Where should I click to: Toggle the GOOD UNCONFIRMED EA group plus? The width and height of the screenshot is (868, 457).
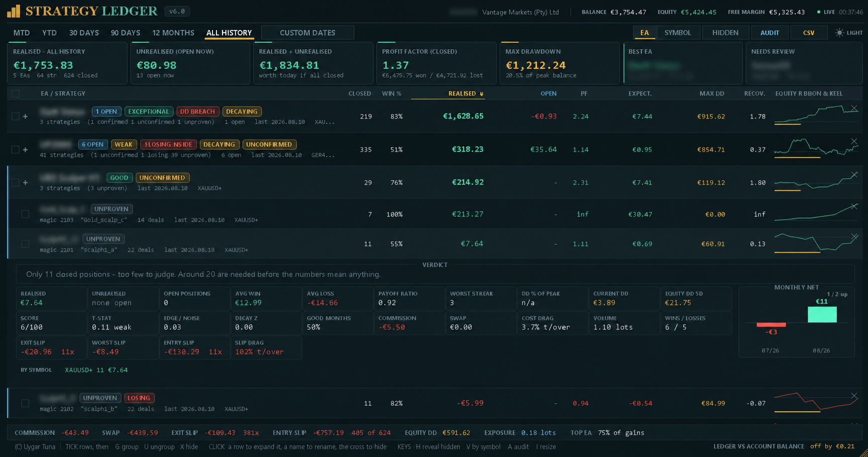click(25, 183)
